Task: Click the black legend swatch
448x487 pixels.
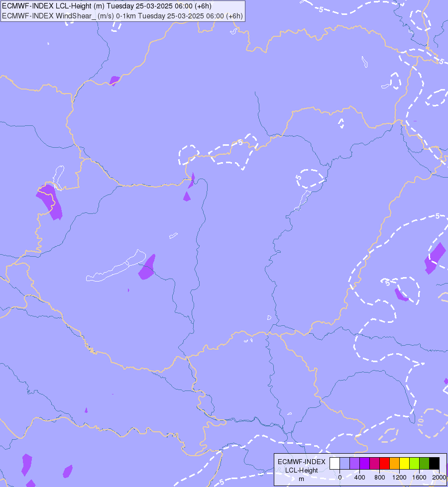Action: pos(435,463)
